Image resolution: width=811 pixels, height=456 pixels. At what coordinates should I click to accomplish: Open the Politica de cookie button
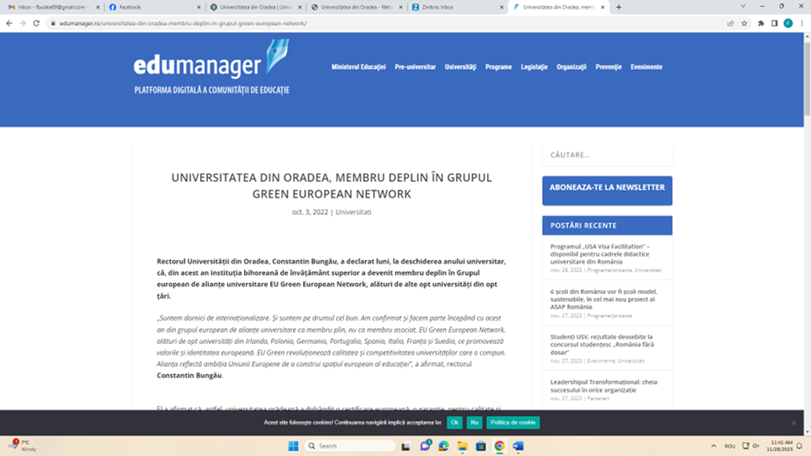click(513, 423)
